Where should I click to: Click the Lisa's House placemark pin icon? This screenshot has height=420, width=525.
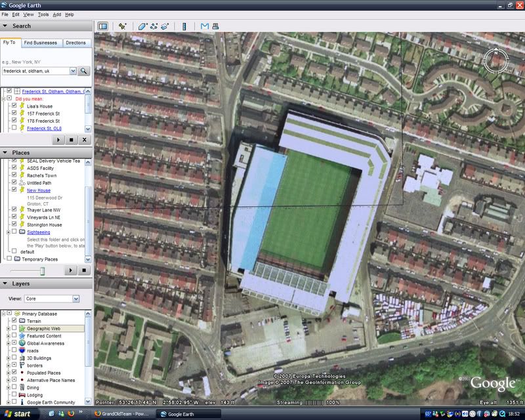tap(22, 106)
